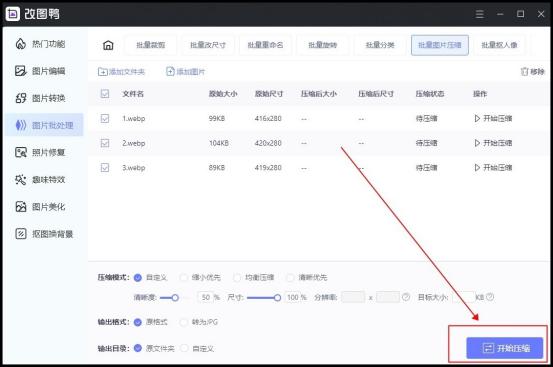Click the 添加图片 add-image icon
The image size is (553, 367).
click(x=170, y=72)
